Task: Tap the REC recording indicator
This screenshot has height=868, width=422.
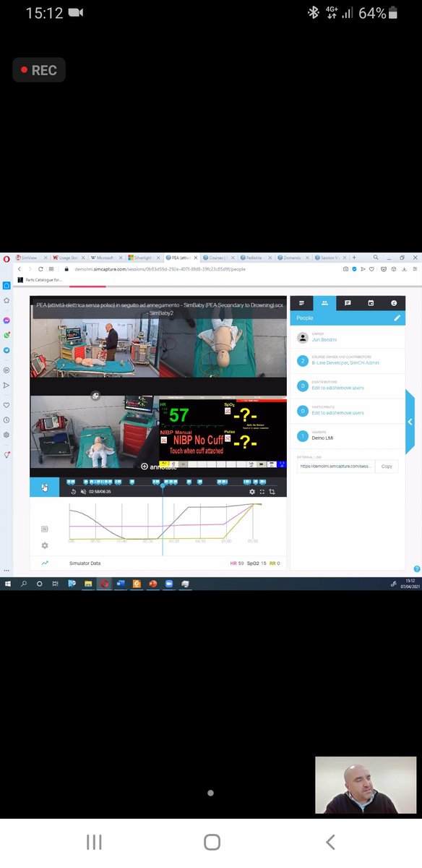Action: coord(39,70)
